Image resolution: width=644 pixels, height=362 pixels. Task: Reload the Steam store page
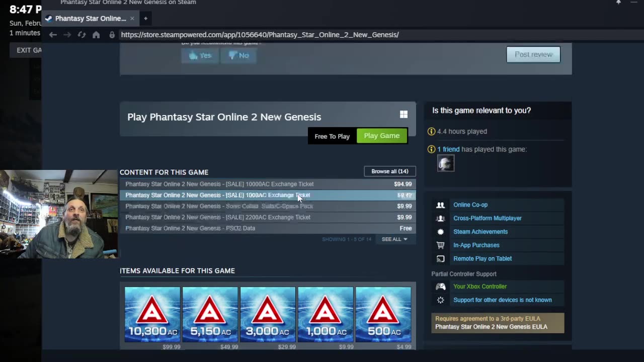pyautogui.click(x=82, y=35)
